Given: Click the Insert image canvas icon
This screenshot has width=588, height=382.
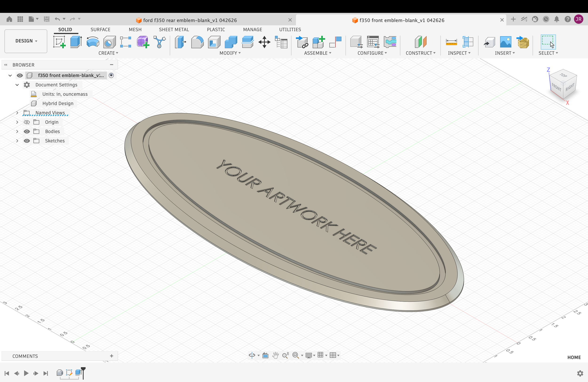Looking at the screenshot, I should click(x=506, y=42).
